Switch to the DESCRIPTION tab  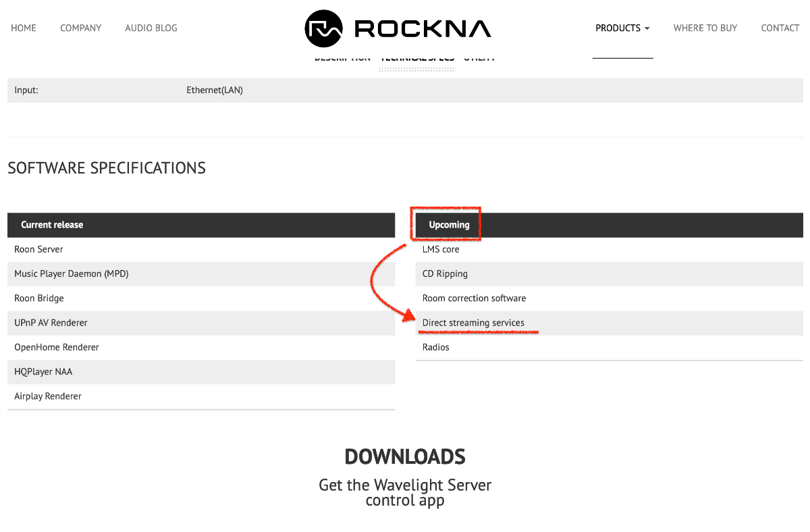pos(342,59)
